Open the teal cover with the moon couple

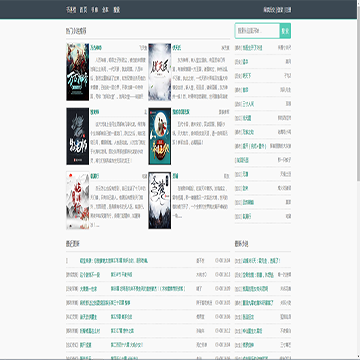coord(160,136)
